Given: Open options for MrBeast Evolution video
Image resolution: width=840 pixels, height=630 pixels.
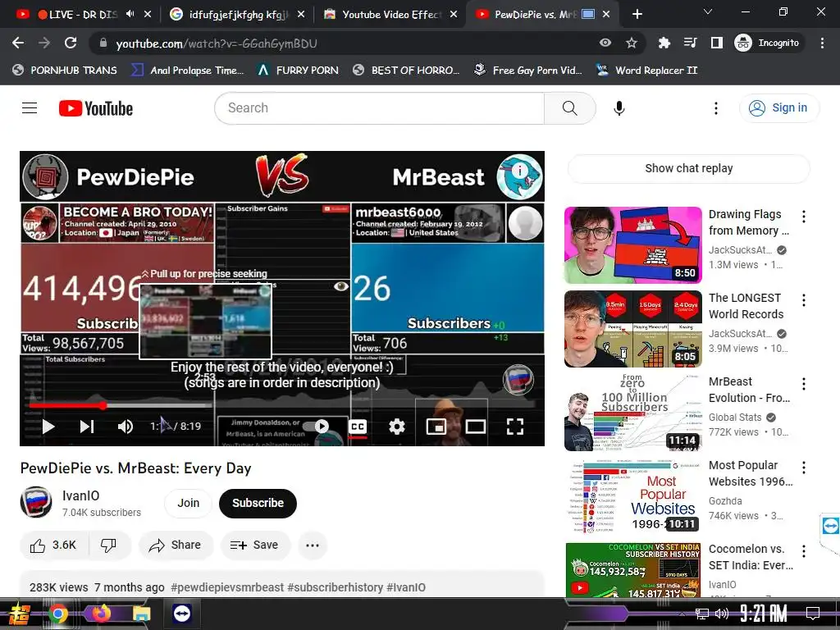Looking at the screenshot, I should coord(804,384).
